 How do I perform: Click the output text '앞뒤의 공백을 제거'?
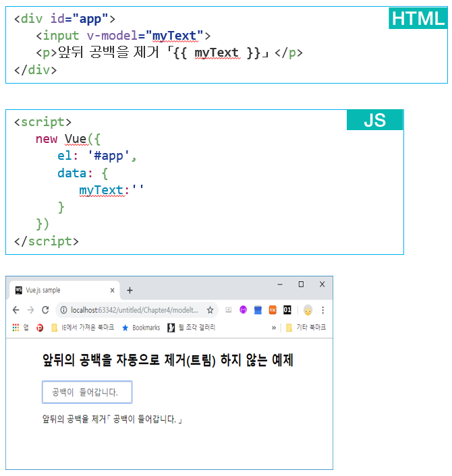point(74,419)
